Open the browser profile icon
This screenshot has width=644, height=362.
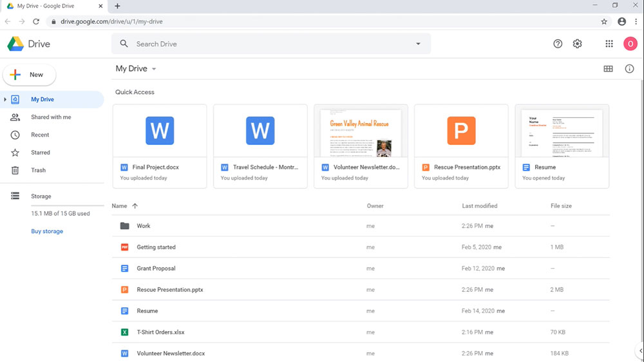pyautogui.click(x=622, y=22)
